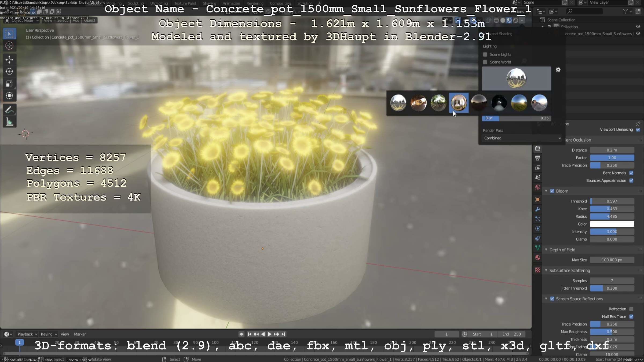Select the Measure tool
The height and width of the screenshot is (362, 644).
coord(9,122)
